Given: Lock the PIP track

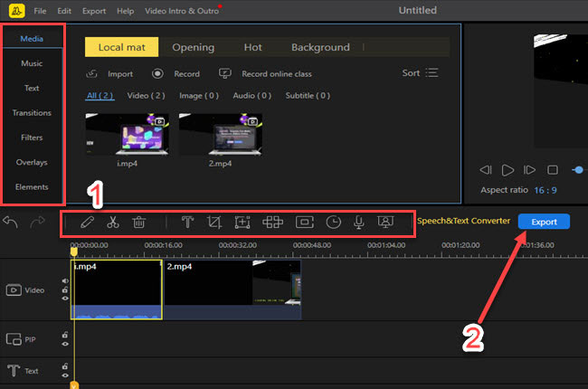Looking at the screenshot, I should coord(65,335).
